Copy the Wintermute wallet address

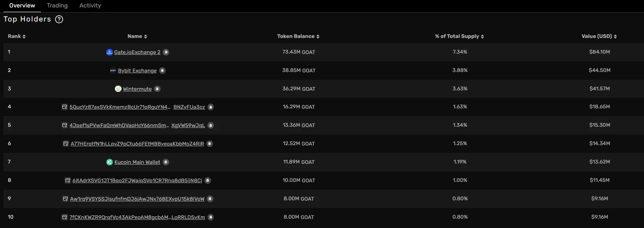[157, 89]
